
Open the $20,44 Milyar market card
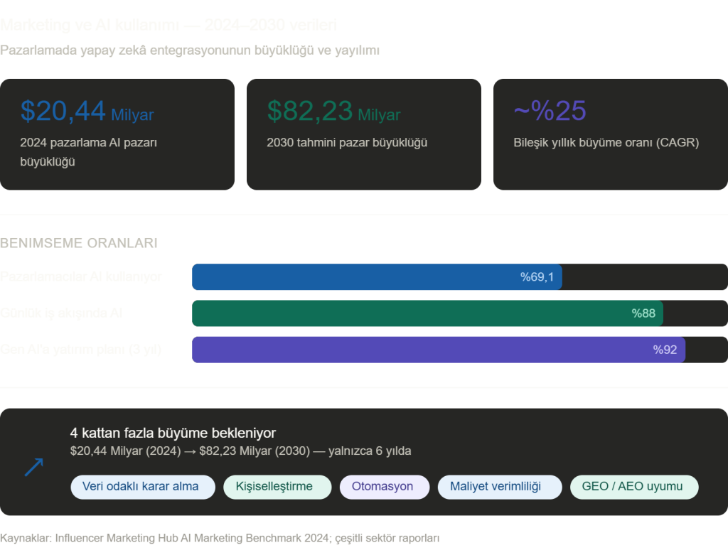pyautogui.click(x=117, y=134)
